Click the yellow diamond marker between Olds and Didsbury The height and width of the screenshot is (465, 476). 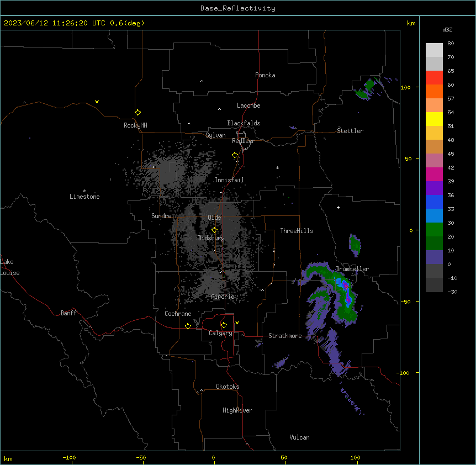point(214,230)
